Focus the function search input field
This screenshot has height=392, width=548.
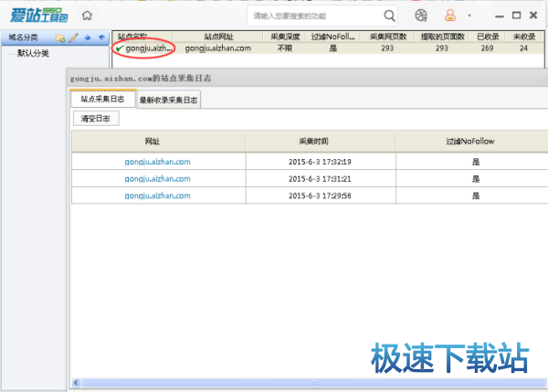pyautogui.click(x=316, y=16)
